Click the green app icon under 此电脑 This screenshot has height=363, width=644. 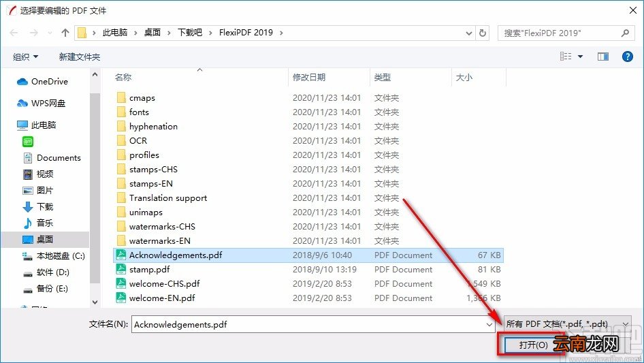[28, 142]
